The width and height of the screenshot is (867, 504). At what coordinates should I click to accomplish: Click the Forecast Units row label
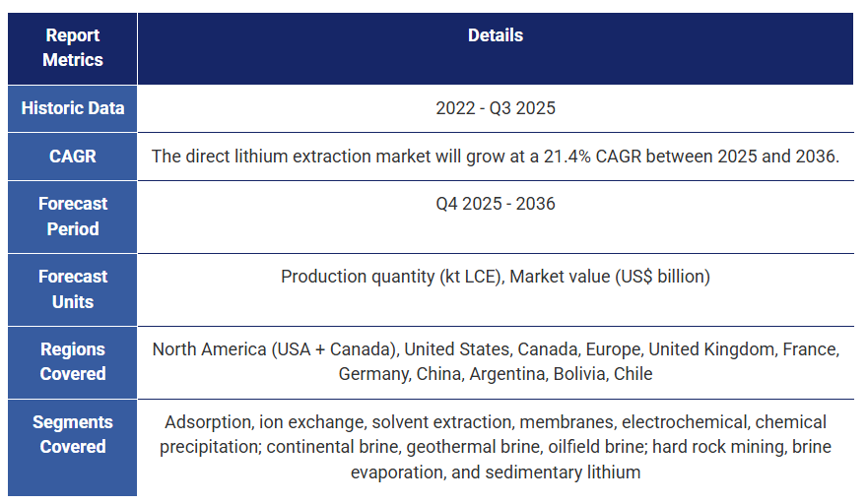(72, 289)
